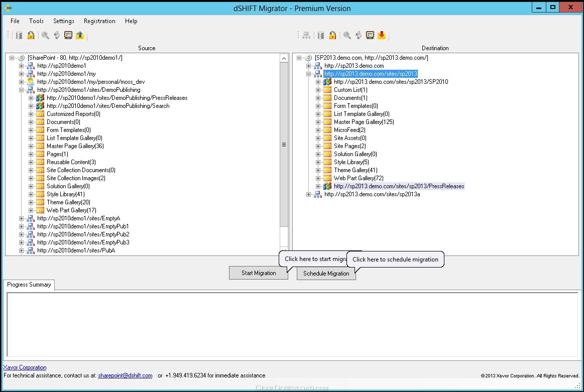
Task: Select Site Collection Documents(0) in Source tree
Action: tap(81, 170)
